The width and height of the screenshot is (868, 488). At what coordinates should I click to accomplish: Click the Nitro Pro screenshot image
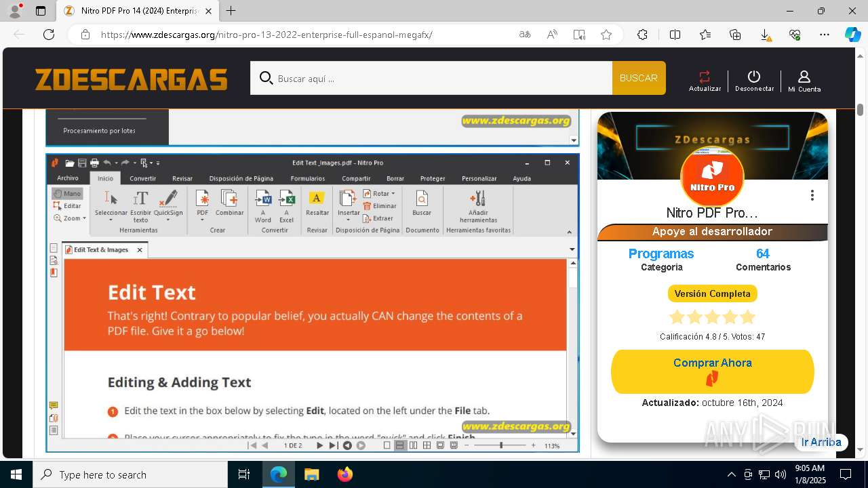[x=313, y=303]
